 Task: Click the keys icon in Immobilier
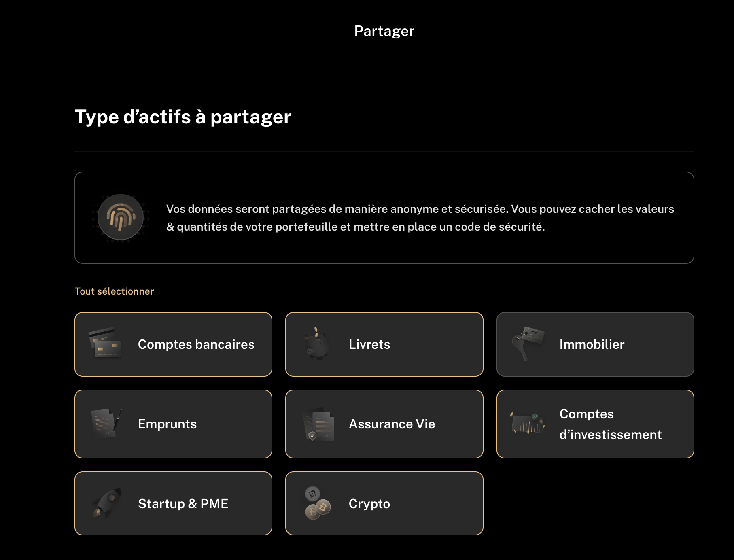tap(528, 344)
